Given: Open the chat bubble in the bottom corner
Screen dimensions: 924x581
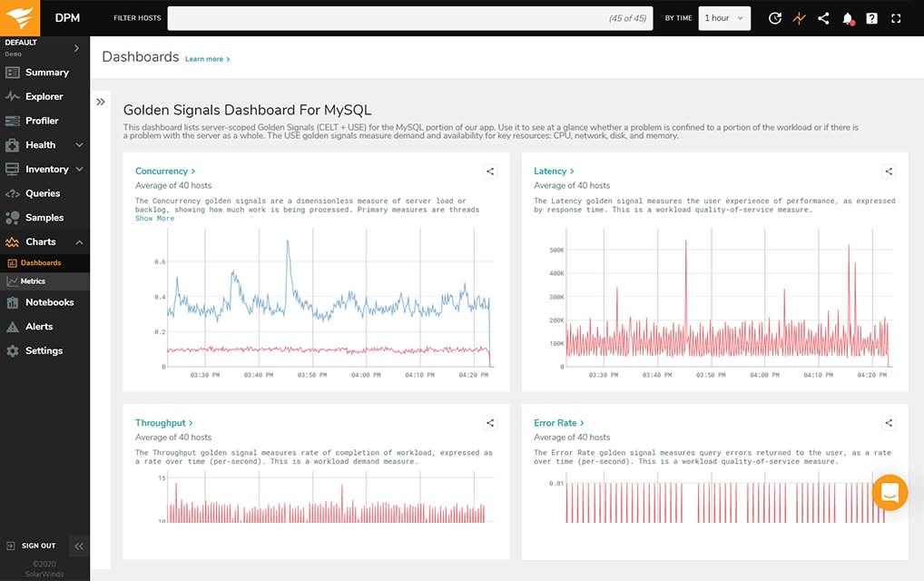Looking at the screenshot, I should pos(889,492).
